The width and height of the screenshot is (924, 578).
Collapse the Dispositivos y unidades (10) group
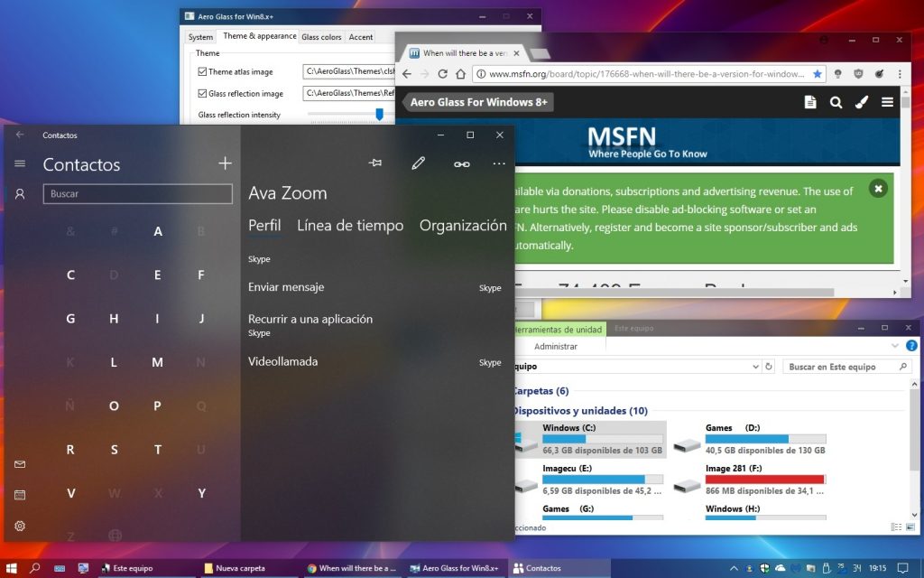(x=580, y=411)
